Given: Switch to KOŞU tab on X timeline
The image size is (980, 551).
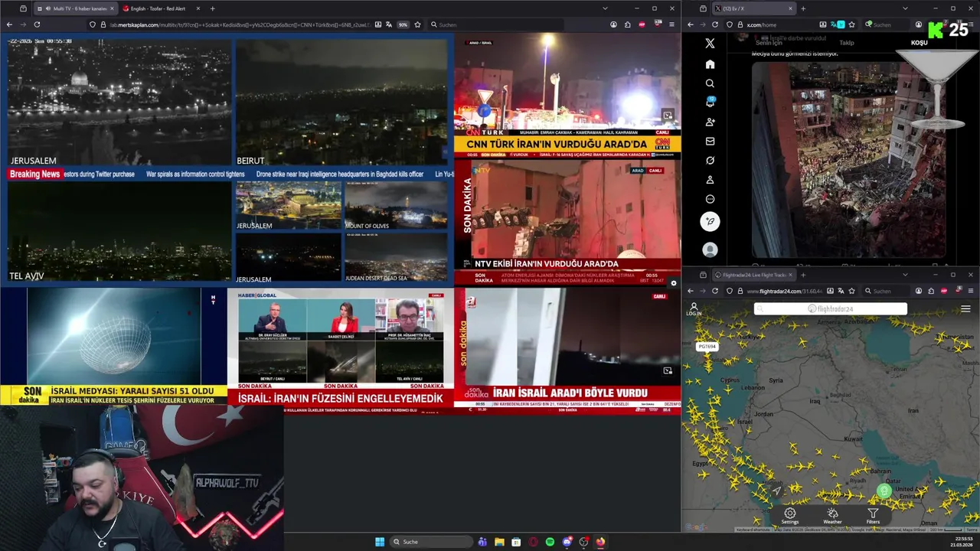Looking at the screenshot, I should 919,43.
